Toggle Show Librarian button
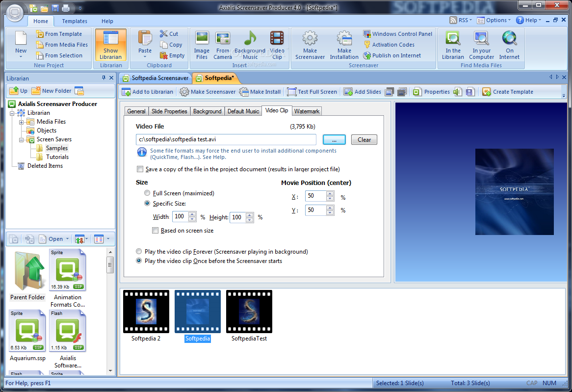The height and width of the screenshot is (392, 572). [110, 45]
